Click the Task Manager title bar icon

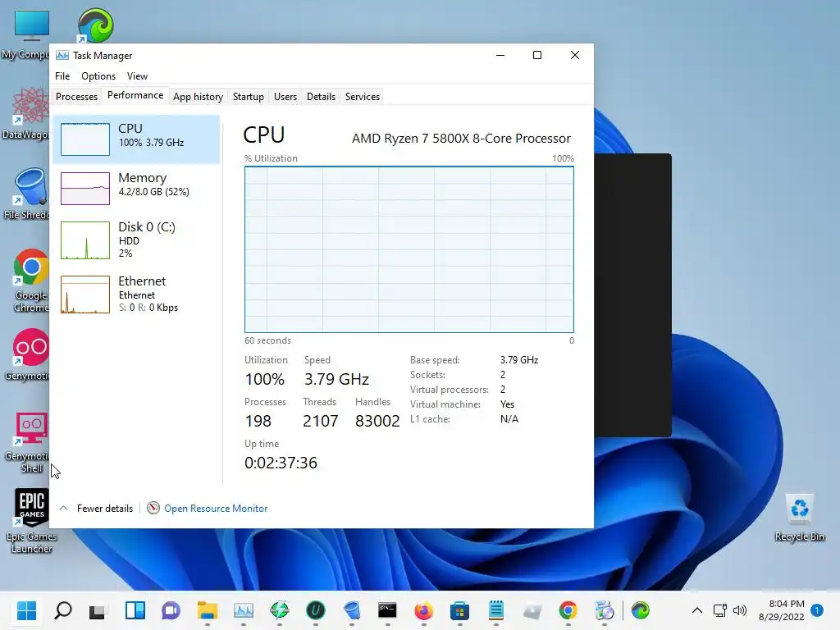pos(62,55)
